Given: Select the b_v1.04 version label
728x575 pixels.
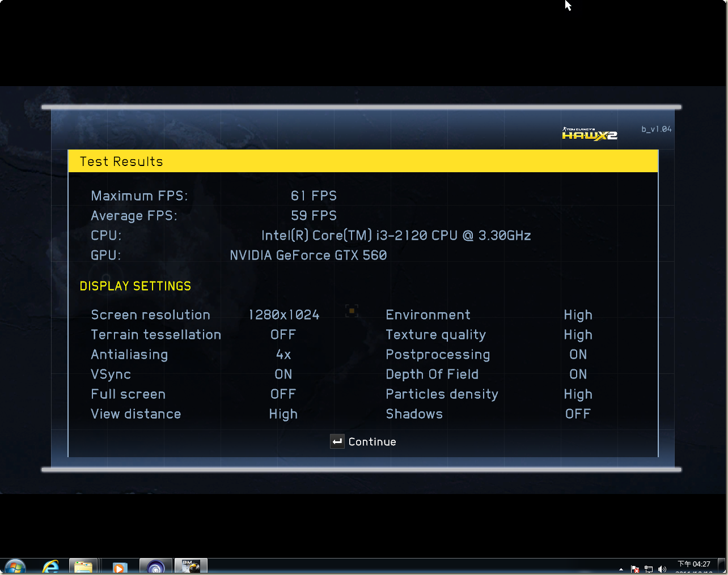Looking at the screenshot, I should (x=657, y=129).
